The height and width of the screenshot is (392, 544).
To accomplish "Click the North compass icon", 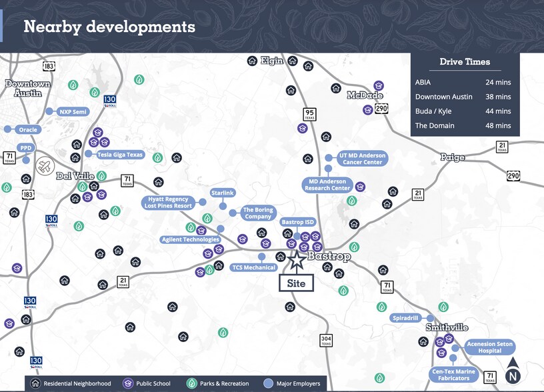I will point(513,372).
